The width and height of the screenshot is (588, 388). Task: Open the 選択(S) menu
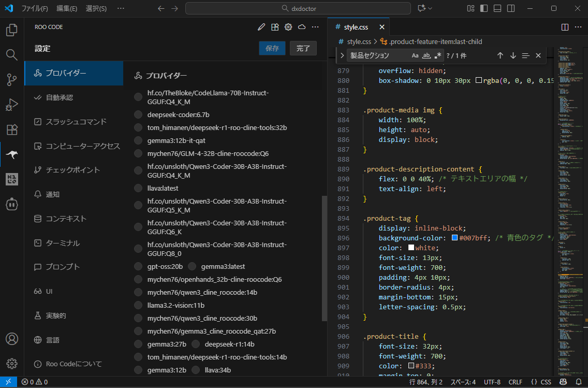tap(96, 8)
